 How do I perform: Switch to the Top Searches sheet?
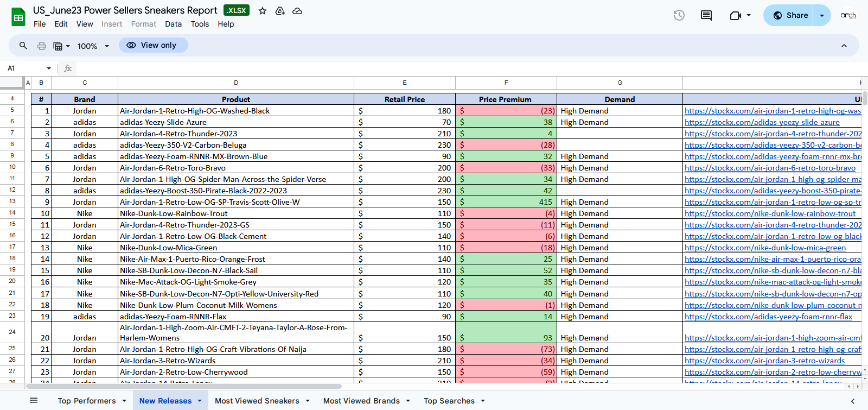(449, 401)
